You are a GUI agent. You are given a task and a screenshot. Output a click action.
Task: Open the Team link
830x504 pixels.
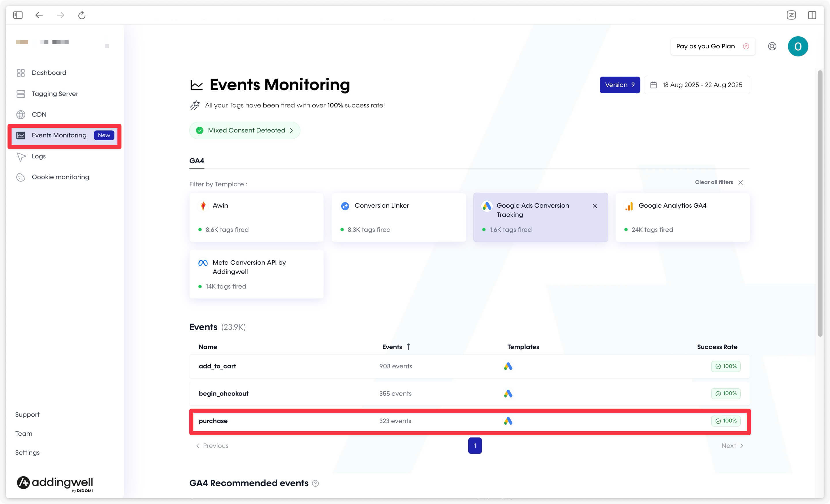(24, 434)
